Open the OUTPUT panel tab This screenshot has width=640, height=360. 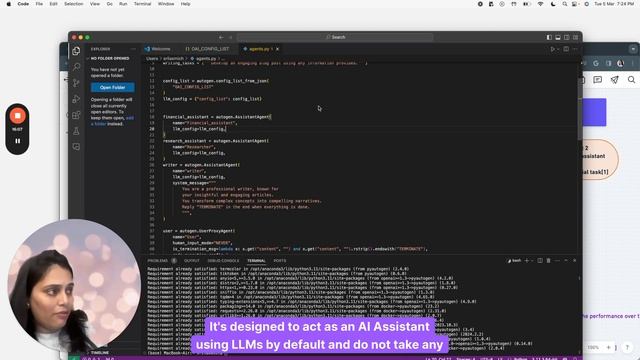click(x=191, y=260)
